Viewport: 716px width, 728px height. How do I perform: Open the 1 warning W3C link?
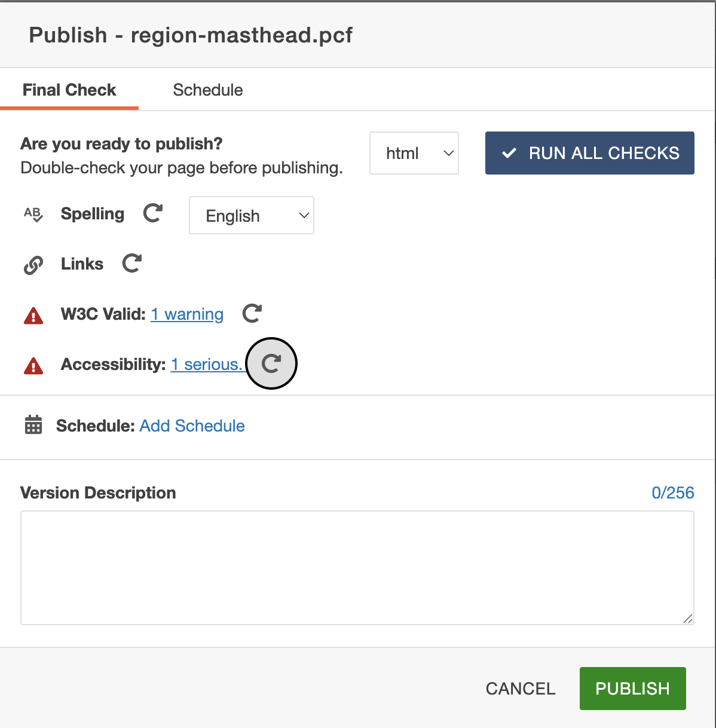[187, 314]
